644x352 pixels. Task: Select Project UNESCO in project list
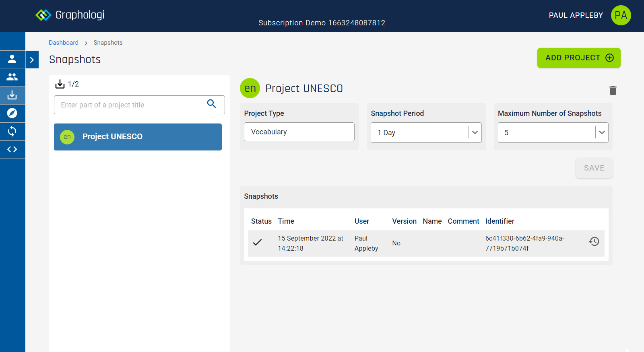pyautogui.click(x=138, y=137)
